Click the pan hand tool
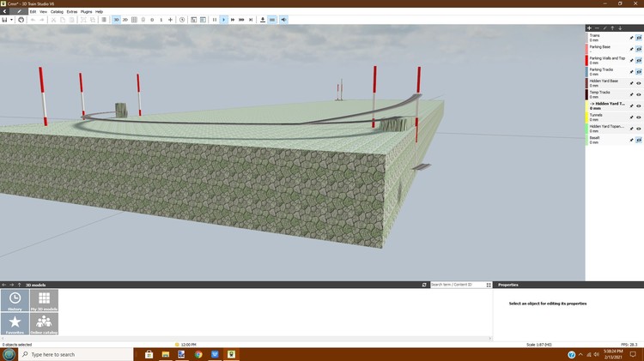 tap(21, 19)
